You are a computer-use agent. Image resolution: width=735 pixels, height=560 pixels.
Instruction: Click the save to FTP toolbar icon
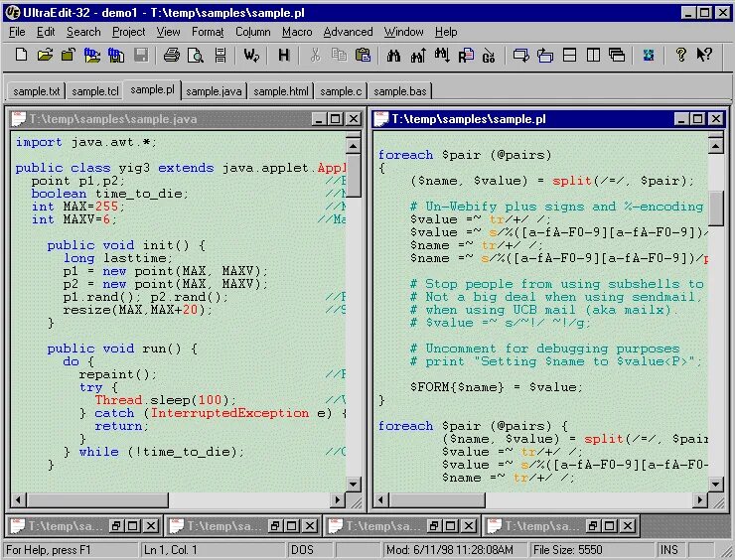tap(116, 55)
